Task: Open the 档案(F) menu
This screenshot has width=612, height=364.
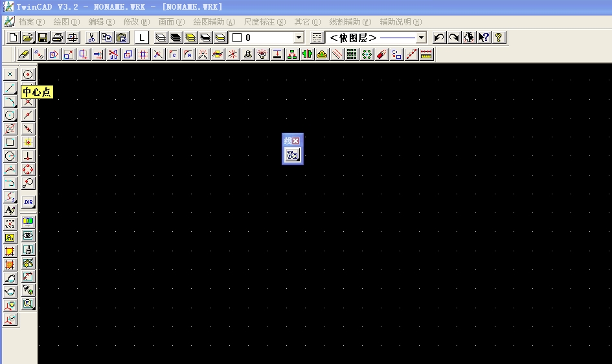Action: [x=32, y=22]
